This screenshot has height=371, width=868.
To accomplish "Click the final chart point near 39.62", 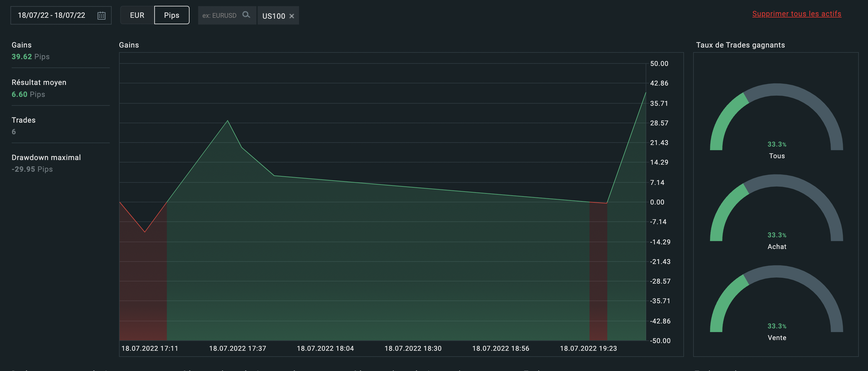I will tap(645, 92).
